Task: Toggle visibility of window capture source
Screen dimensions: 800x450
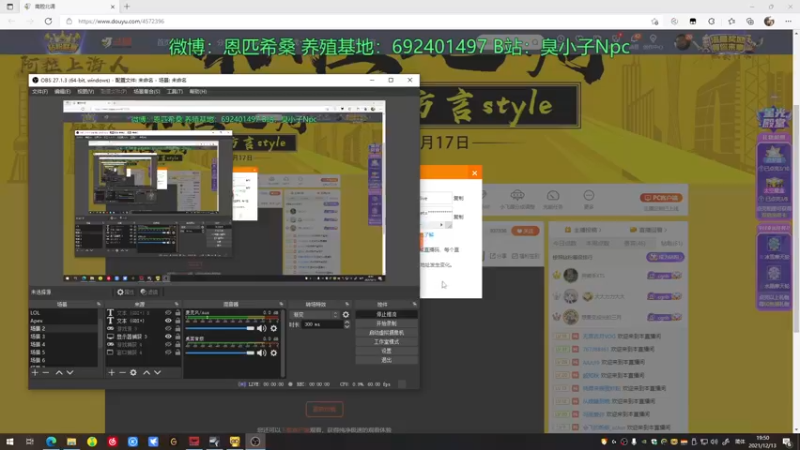Action: click(168, 352)
